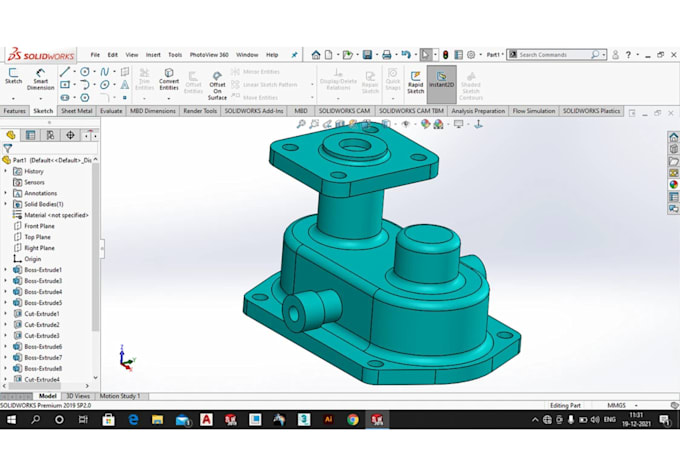Viewport: 680px width, 468px height.
Task: Select the Smart Dimension tool
Action: pos(40,72)
